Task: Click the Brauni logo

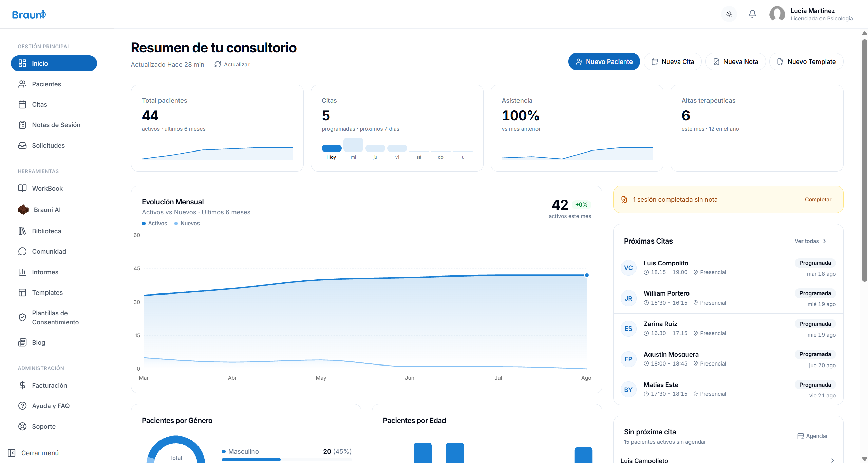Action: [x=29, y=14]
